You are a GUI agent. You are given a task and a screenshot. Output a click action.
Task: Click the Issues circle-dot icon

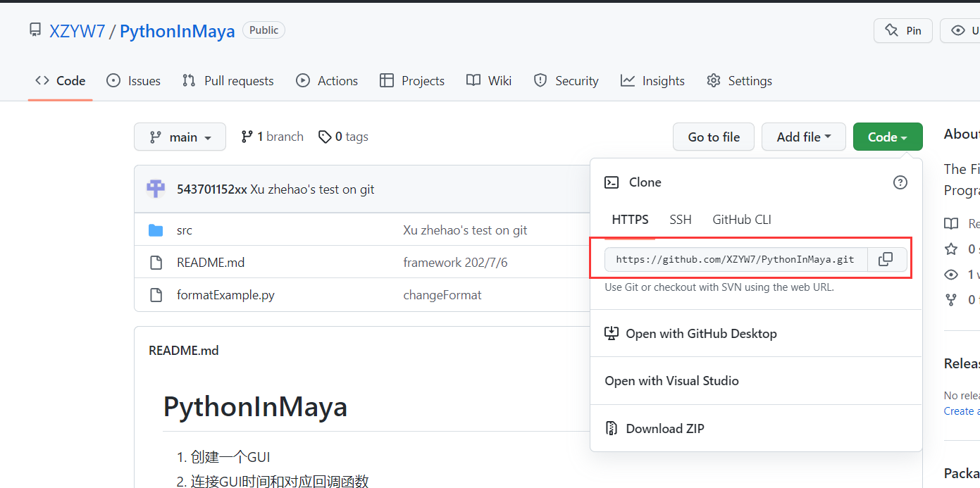point(113,81)
